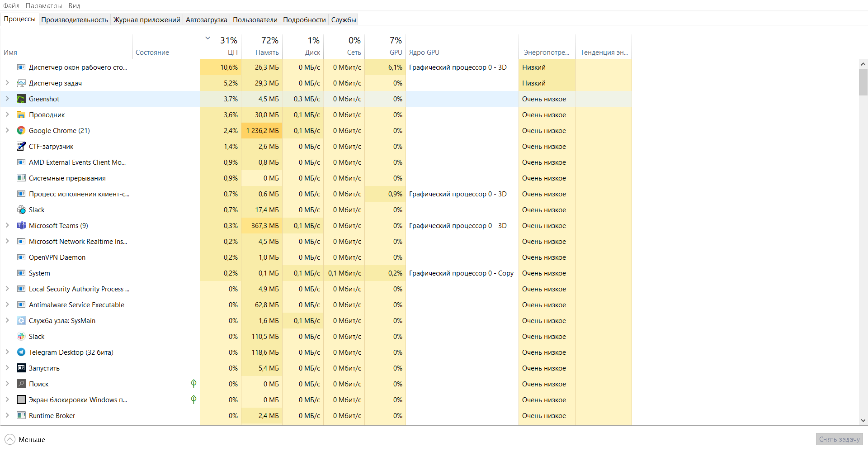
Task: Click the Google Chrome icon
Action: pyautogui.click(x=21, y=131)
